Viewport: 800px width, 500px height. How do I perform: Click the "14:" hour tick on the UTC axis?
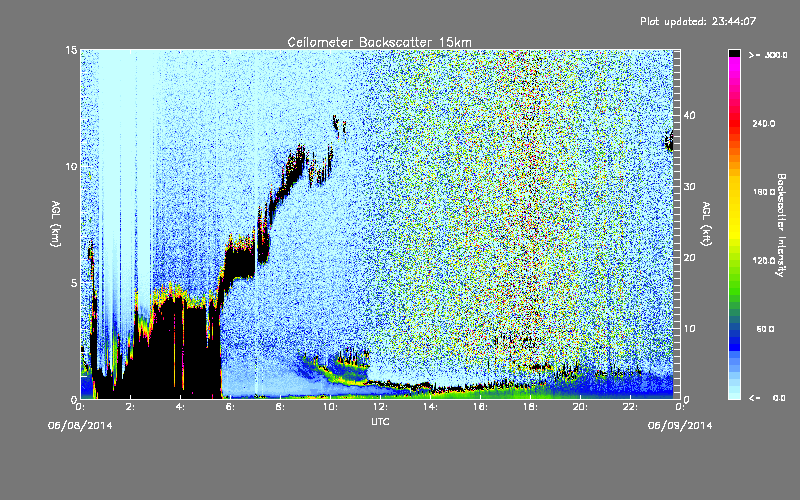click(431, 407)
